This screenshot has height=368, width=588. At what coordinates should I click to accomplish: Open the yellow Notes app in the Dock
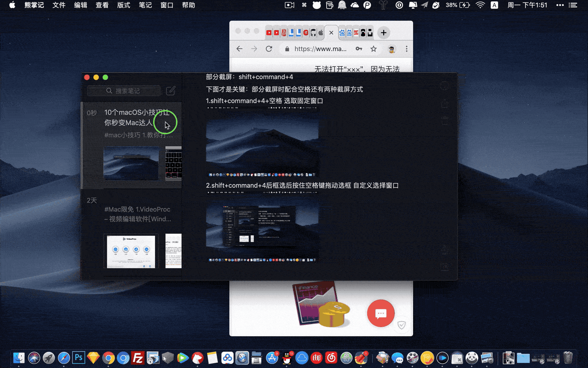point(212,358)
